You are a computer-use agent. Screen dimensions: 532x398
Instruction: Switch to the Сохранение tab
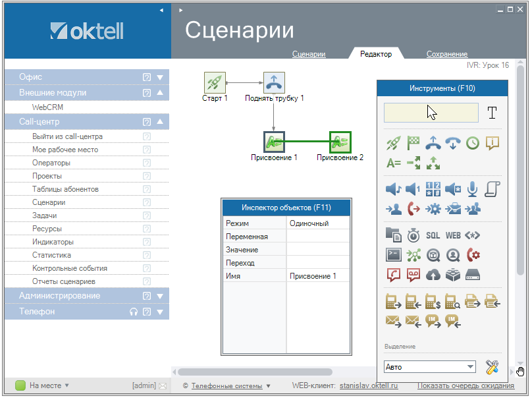pos(446,54)
